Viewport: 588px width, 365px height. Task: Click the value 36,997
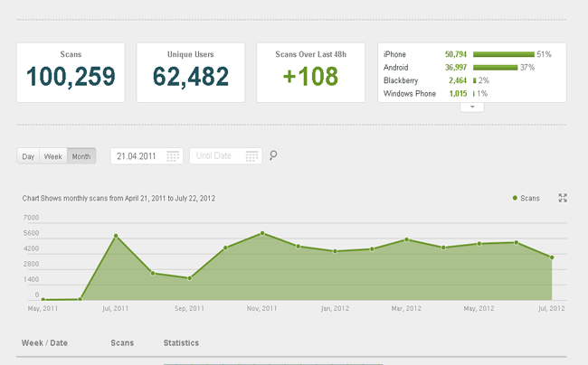tap(456, 68)
